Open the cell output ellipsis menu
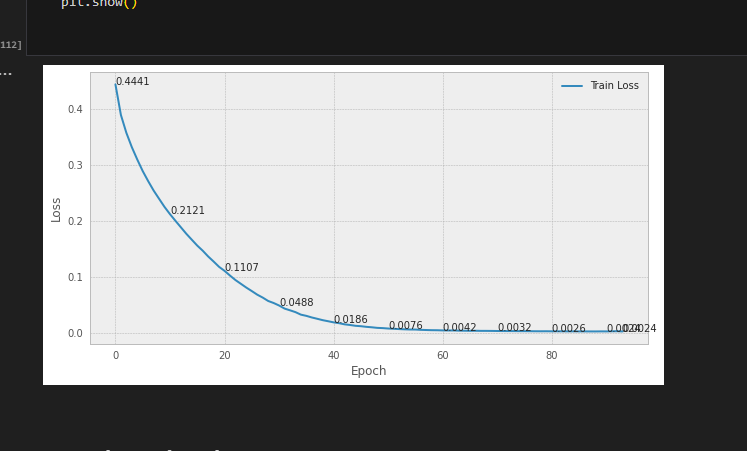 (5, 73)
